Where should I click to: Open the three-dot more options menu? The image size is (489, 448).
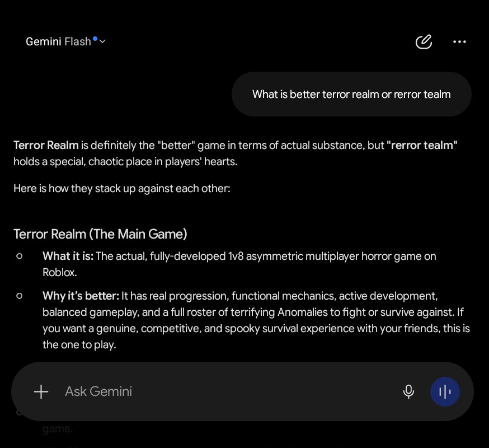pos(459,41)
